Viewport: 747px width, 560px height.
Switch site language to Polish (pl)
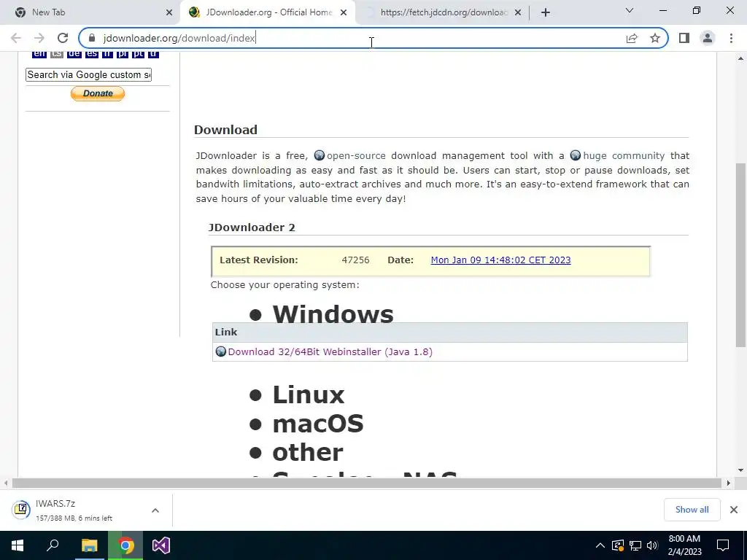pyautogui.click(x=123, y=54)
